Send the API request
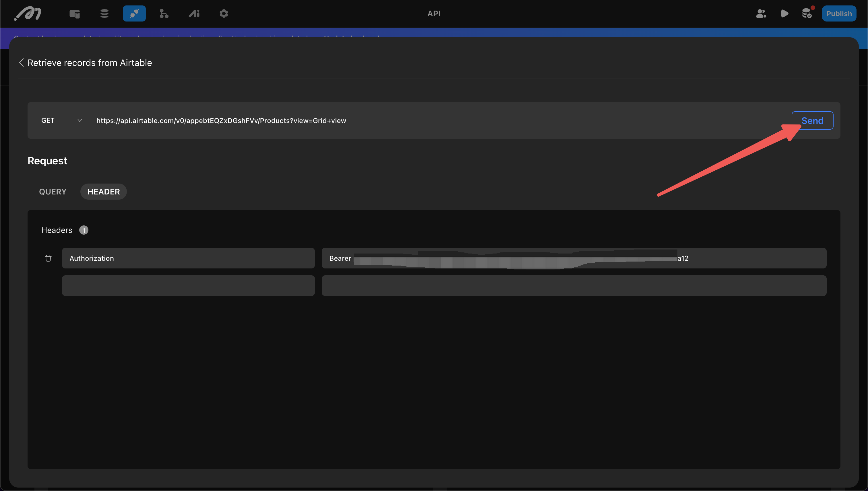 coord(812,120)
